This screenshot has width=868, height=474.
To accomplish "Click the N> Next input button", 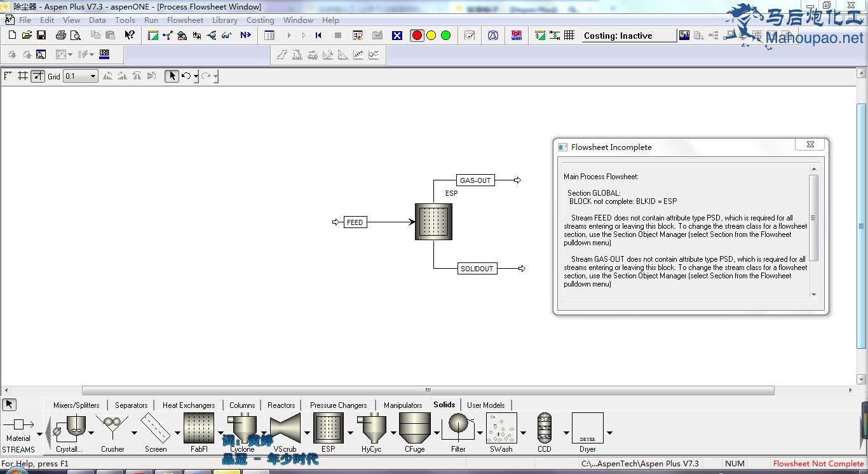I will pos(246,36).
